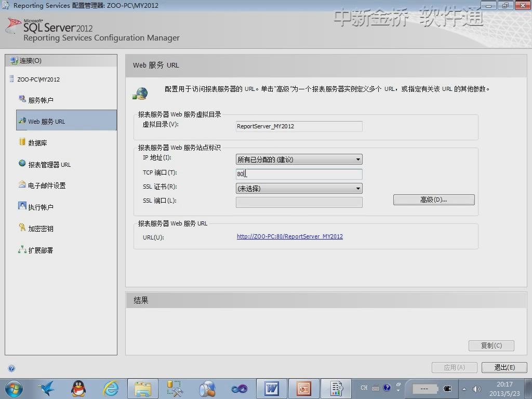532x399 pixels.
Task: Click the Connect (连接(O)) label
Action: tap(31, 61)
